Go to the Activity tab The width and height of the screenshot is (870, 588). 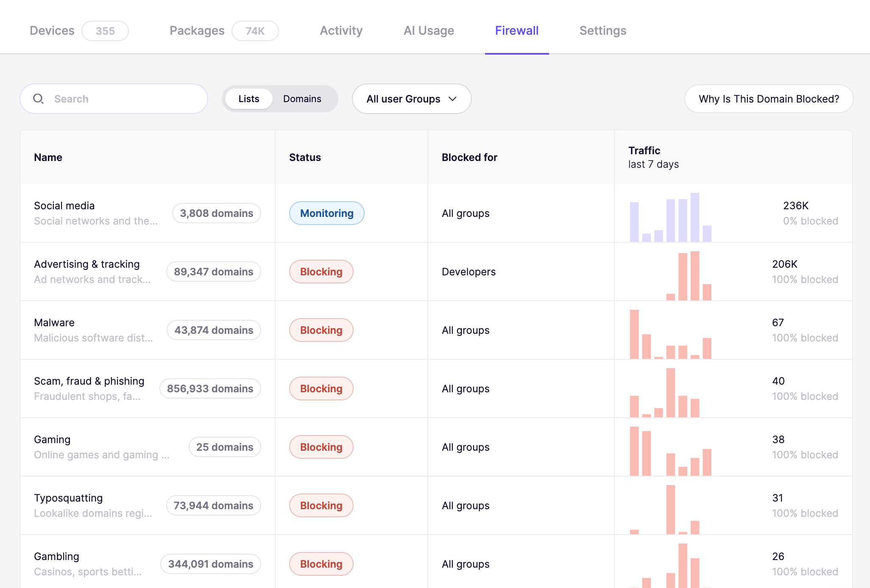[341, 31]
